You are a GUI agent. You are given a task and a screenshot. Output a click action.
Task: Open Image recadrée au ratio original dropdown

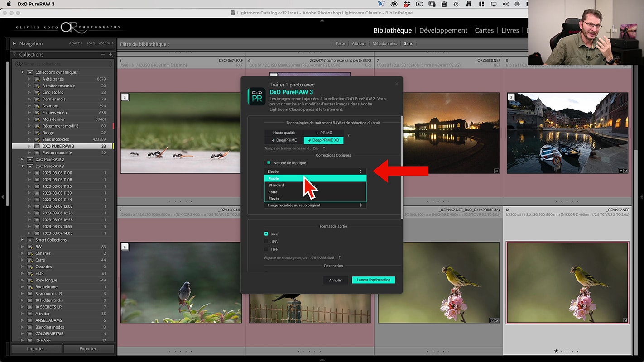[x=315, y=205]
